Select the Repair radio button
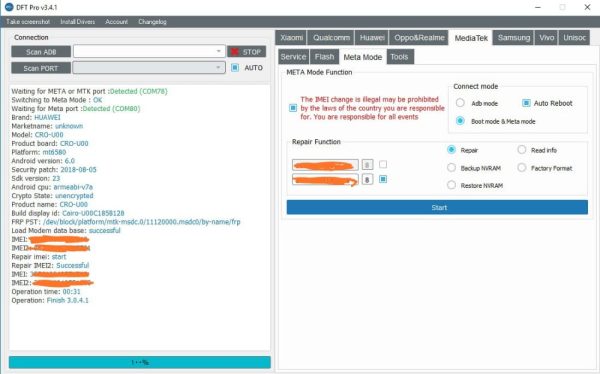 [452, 150]
